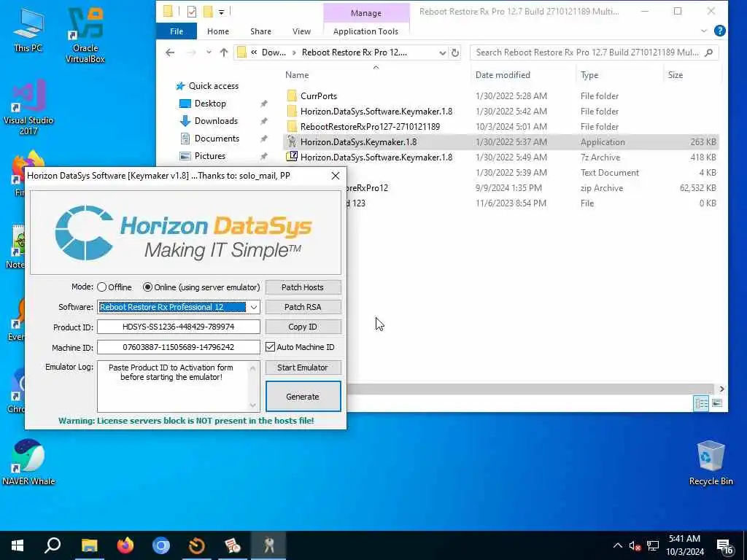Click the Explorer search magnifier icon
Screen dimensions: 747x560
pyautogui.click(x=709, y=52)
